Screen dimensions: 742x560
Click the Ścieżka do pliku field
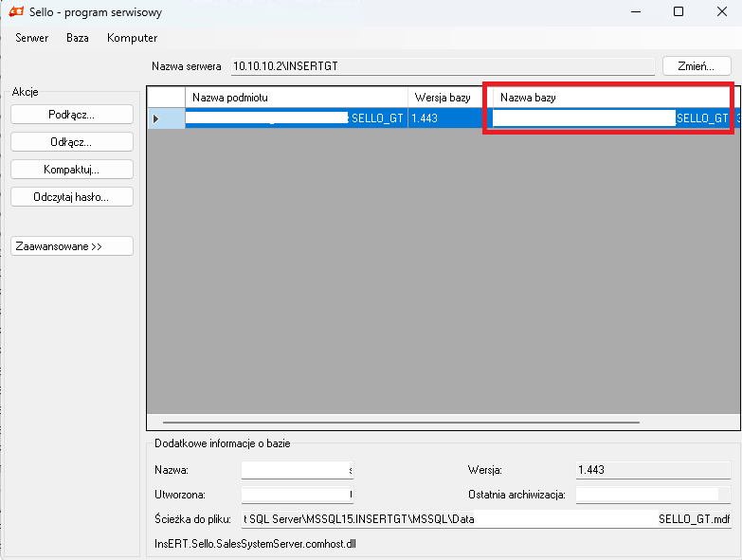(x=486, y=519)
